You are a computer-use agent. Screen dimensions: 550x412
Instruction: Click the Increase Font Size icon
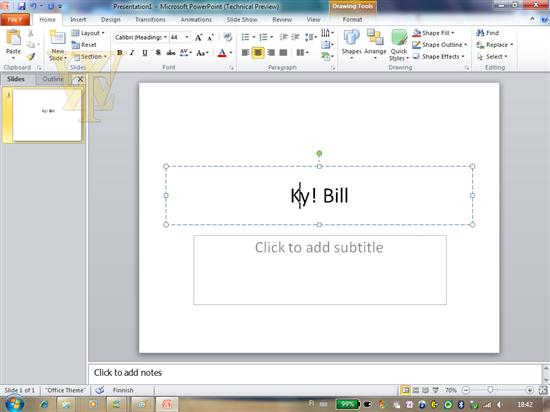pos(198,38)
